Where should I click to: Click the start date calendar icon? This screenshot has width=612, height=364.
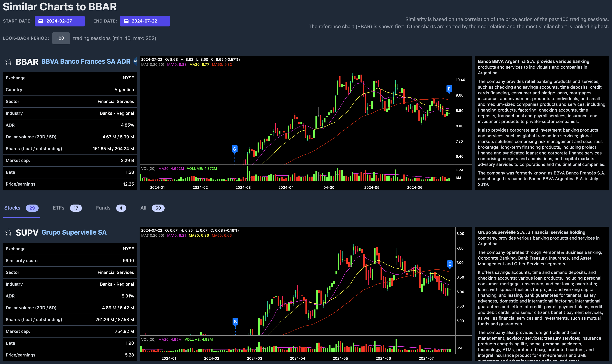coord(41,21)
